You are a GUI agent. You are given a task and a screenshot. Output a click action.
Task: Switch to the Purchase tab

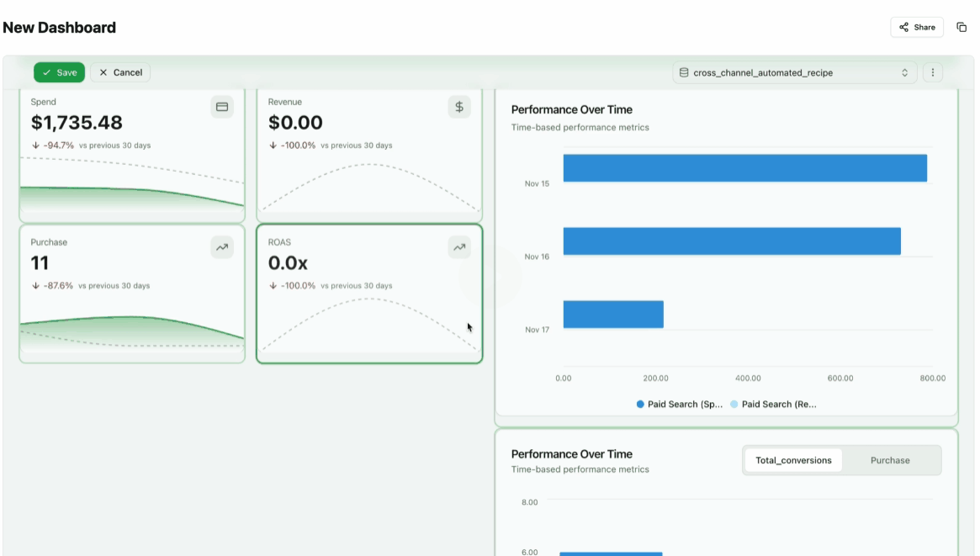point(890,460)
